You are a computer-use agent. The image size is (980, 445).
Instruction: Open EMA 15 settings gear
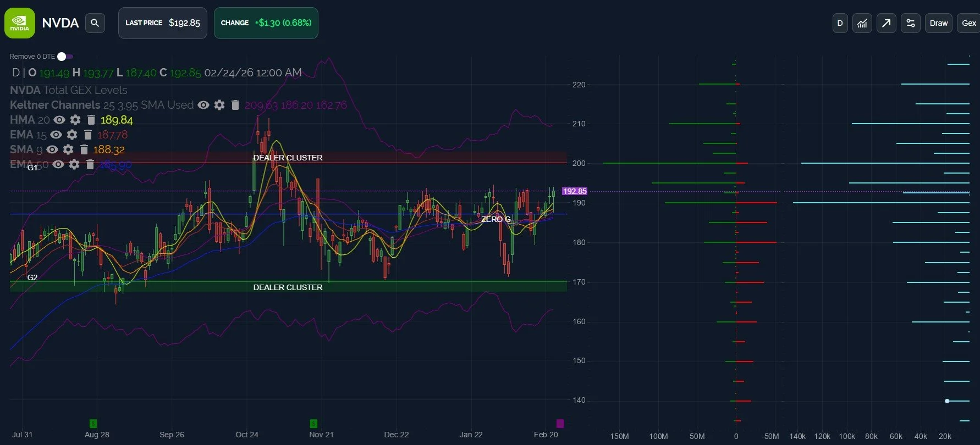[x=72, y=135]
